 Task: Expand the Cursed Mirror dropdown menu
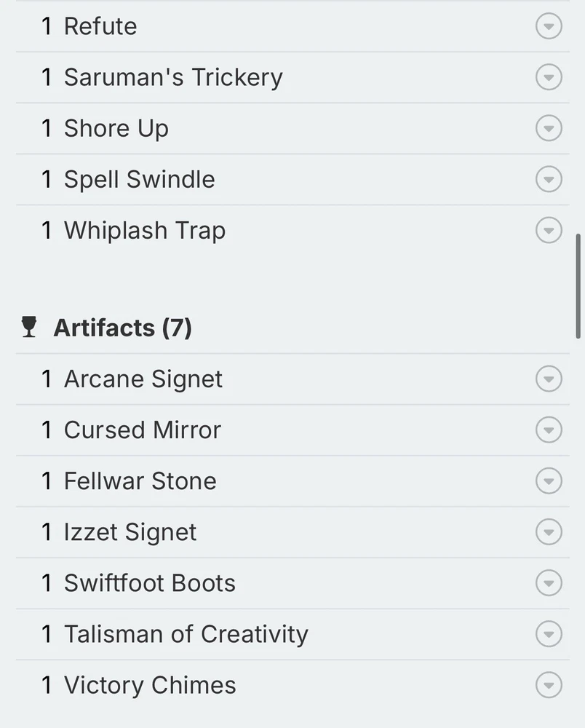(x=549, y=430)
